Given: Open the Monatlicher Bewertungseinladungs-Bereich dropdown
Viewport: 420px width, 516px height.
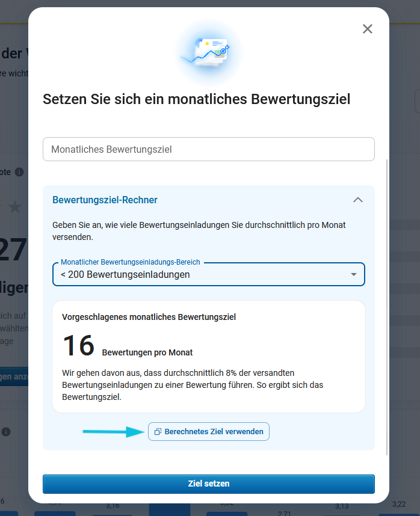Looking at the screenshot, I should pos(209,274).
